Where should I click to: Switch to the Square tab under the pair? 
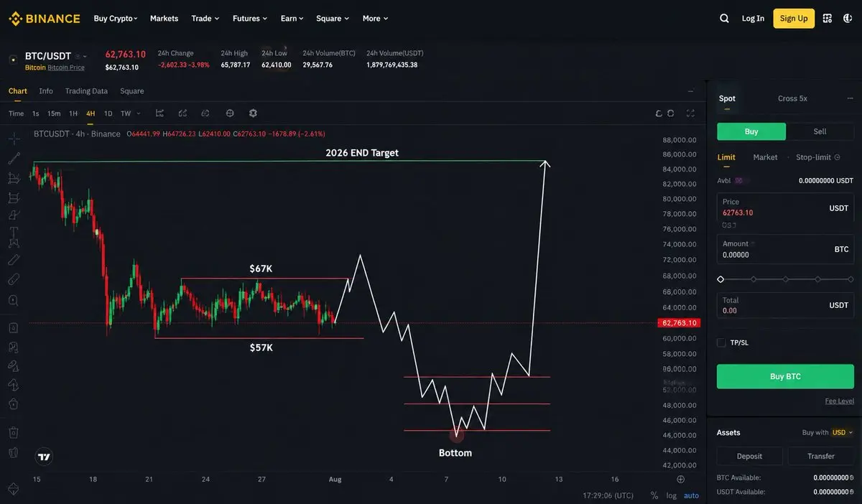point(132,91)
